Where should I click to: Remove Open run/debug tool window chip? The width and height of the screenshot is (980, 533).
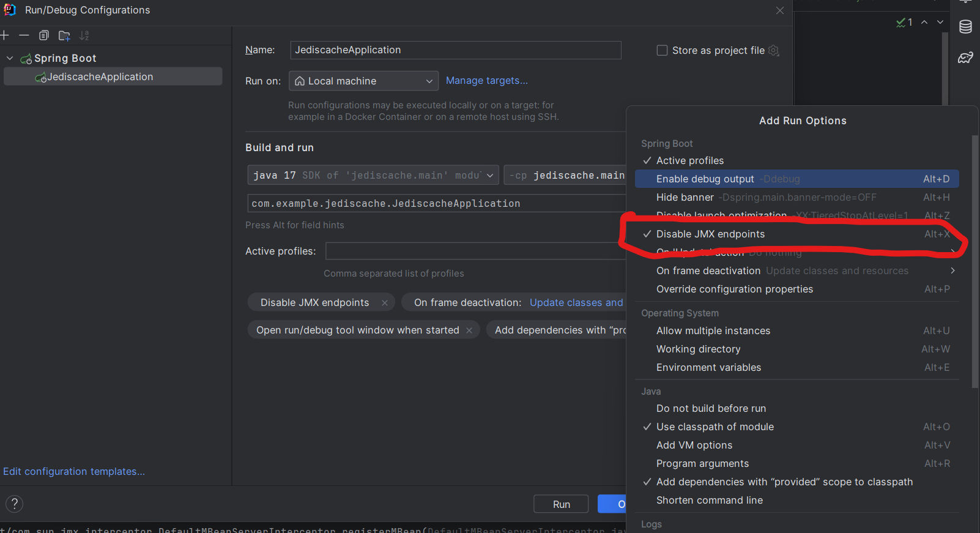(469, 330)
